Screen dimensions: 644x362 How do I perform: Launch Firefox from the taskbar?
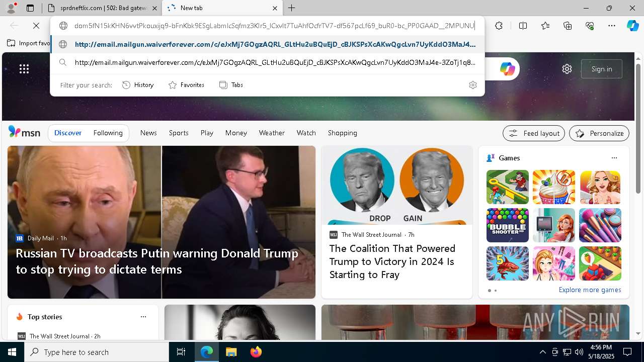pos(256,352)
